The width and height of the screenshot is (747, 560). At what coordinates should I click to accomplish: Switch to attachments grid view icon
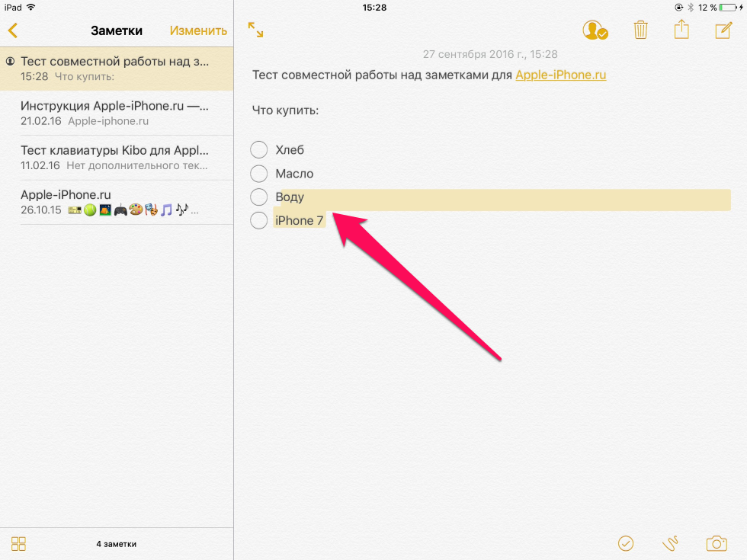[x=18, y=544]
